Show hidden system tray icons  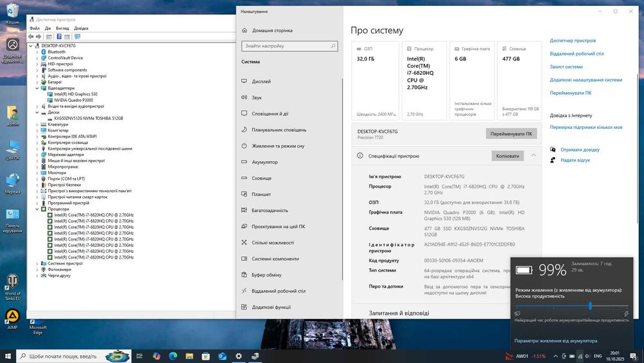[556, 356]
